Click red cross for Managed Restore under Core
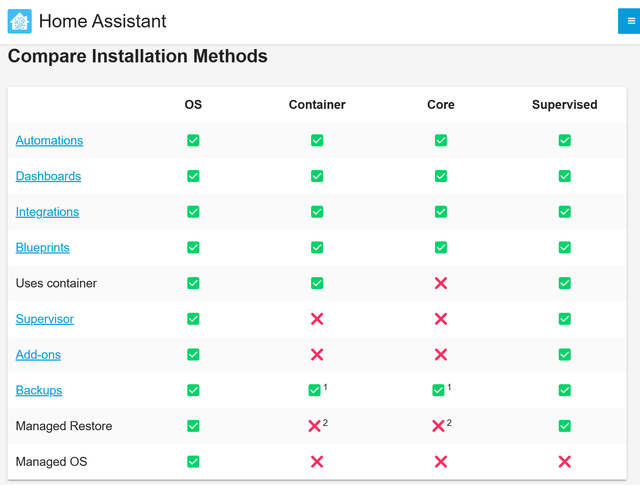Image resolution: width=640 pixels, height=485 pixels. coord(438,426)
